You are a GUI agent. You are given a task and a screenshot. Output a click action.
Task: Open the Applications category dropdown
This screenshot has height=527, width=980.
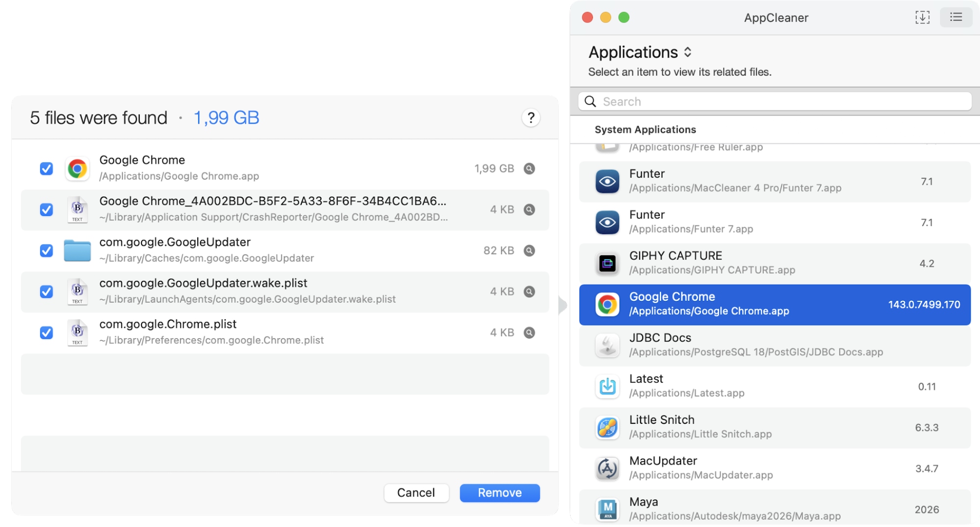tap(640, 53)
